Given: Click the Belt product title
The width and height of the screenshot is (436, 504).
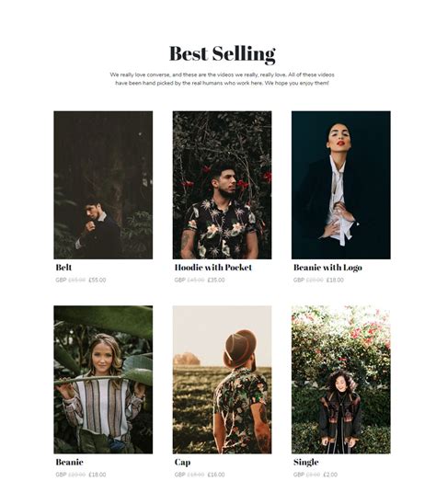Looking at the screenshot, I should (63, 268).
